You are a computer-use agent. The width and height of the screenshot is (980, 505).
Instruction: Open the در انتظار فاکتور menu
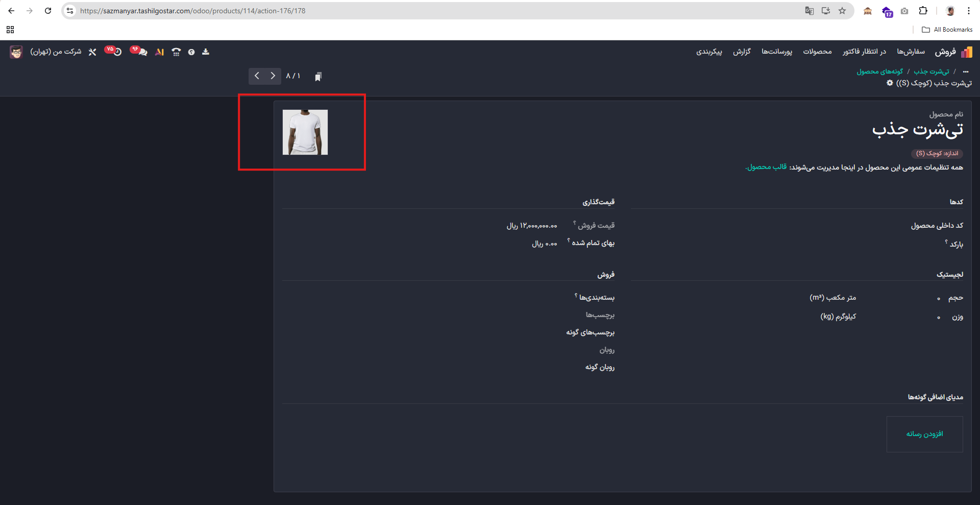coord(864,52)
